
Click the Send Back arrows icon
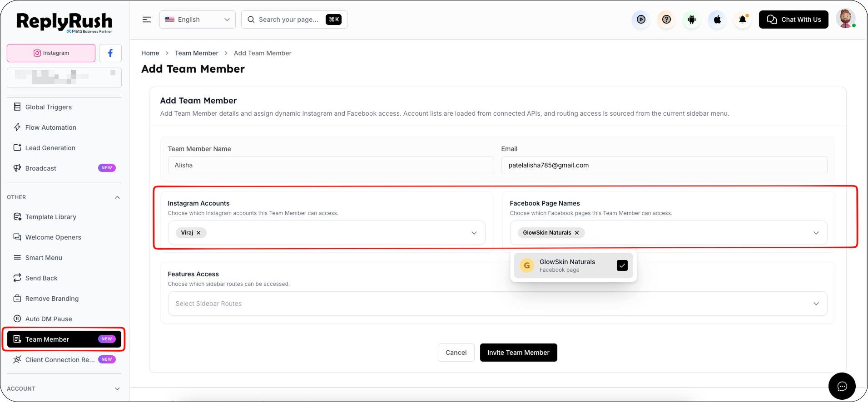[x=17, y=278]
